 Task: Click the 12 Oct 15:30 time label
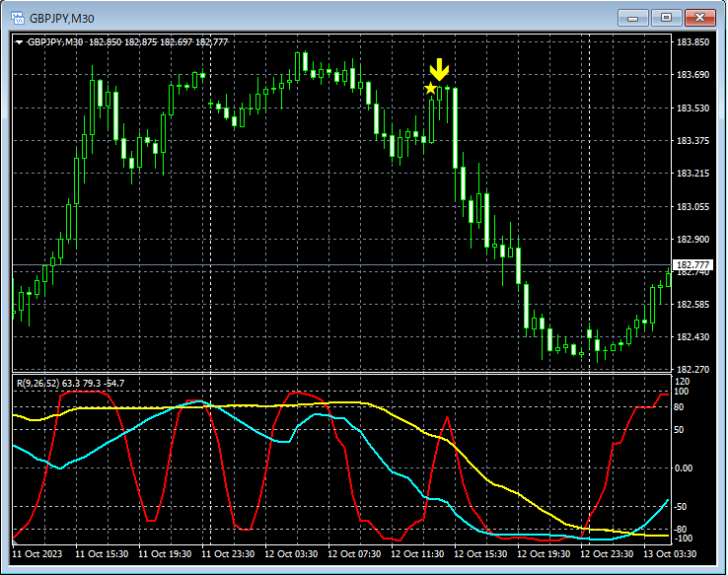tap(480, 554)
